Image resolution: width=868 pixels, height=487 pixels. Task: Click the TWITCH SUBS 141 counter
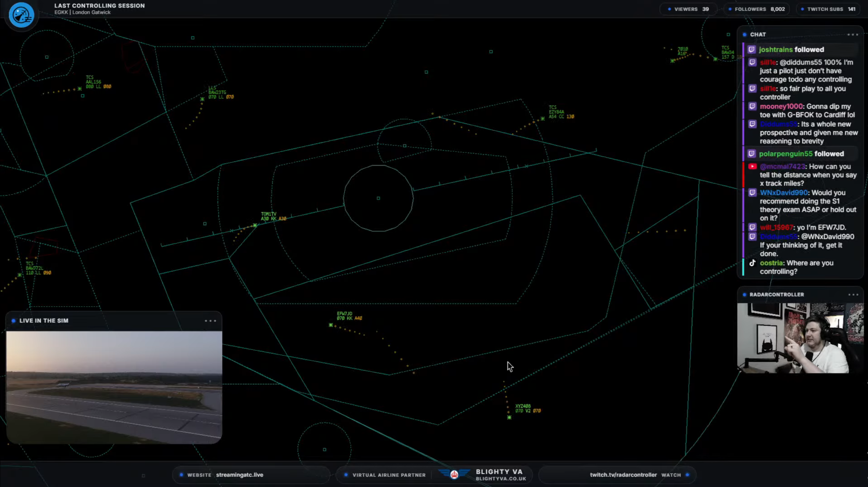[829, 9]
